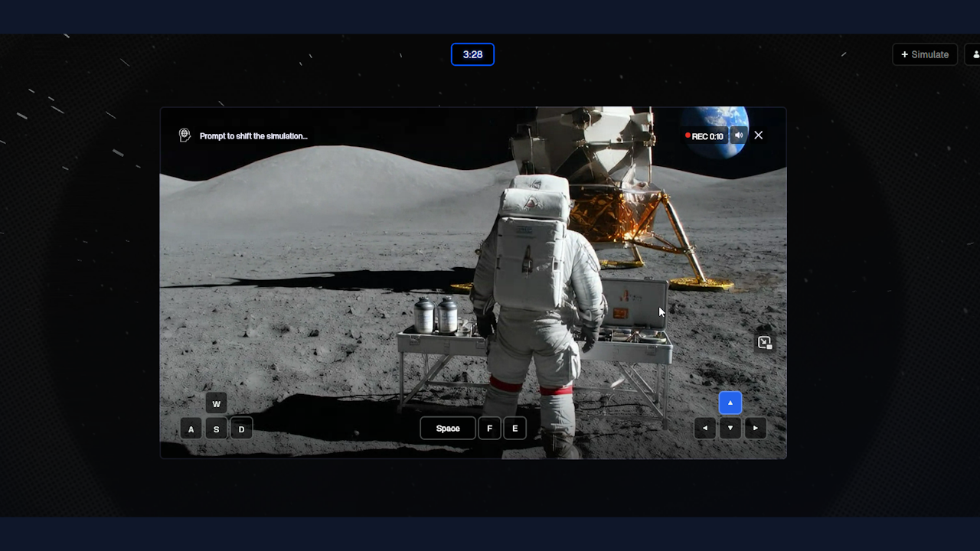
Task: Click the prompt field to shift the simulation
Action: [x=253, y=136]
